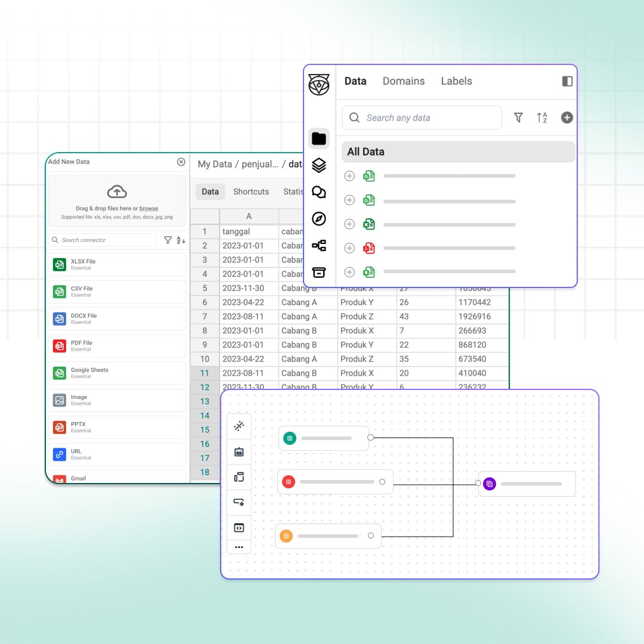Click the code window icon in workflow toolbar
Image resolution: width=644 pixels, height=644 pixels.
(239, 528)
